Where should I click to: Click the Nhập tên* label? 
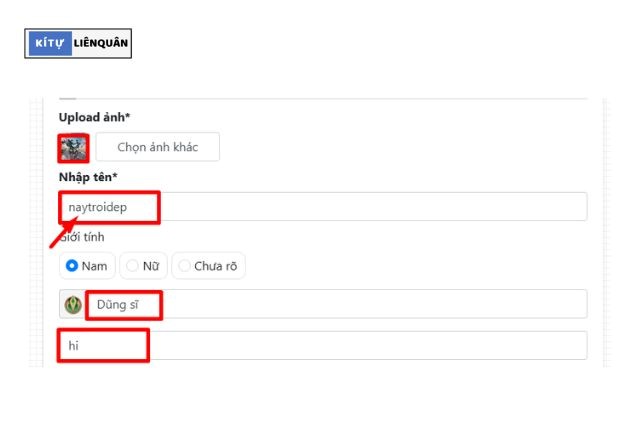coord(88,177)
